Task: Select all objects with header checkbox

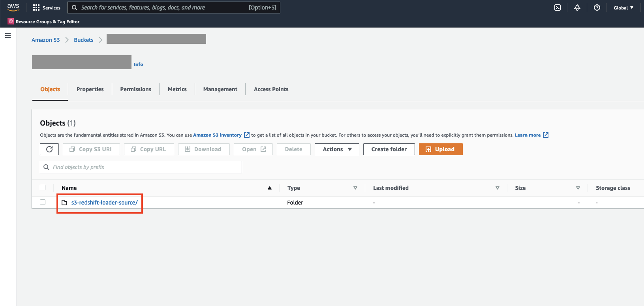Action: 43,188
